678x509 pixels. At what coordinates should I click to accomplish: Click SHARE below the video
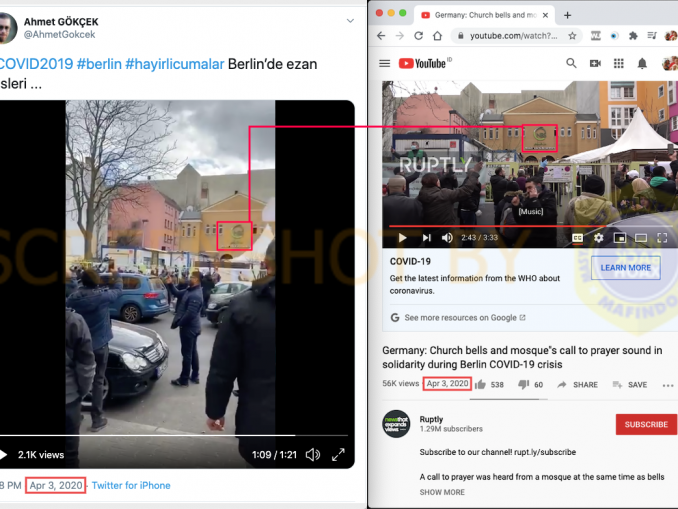coord(577,384)
